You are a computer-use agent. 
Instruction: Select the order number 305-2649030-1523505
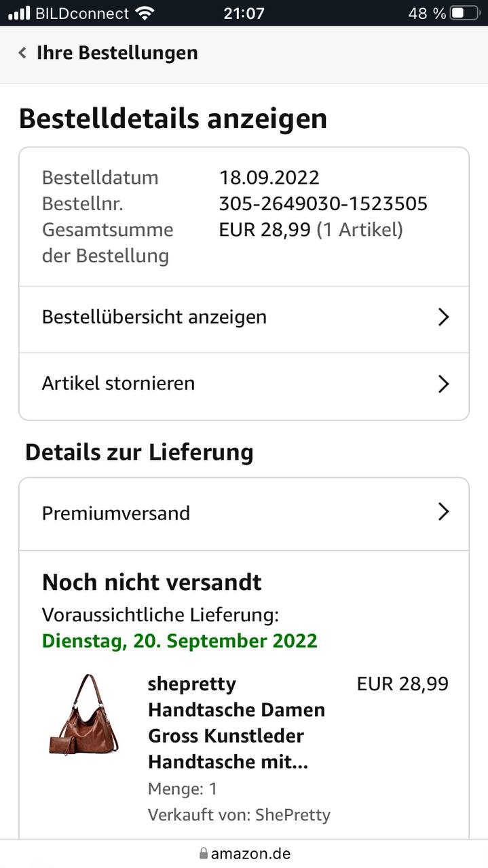(323, 203)
